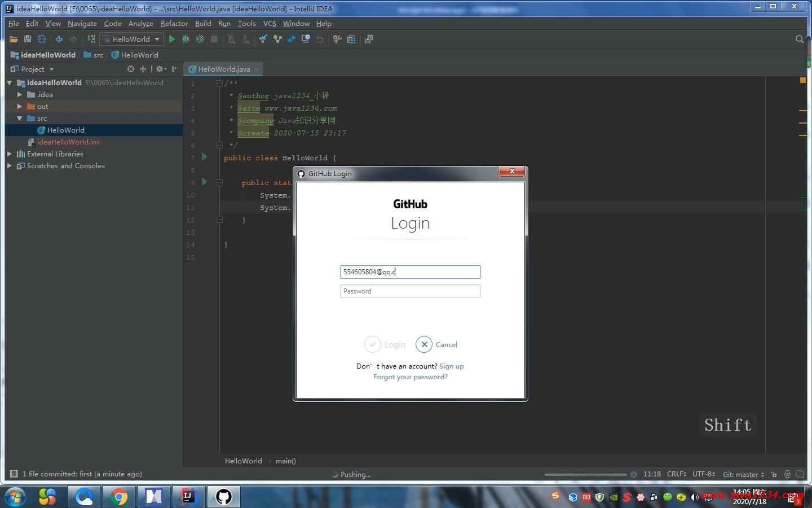The height and width of the screenshot is (508, 812).
Task: Click the Show History clock icon
Action: tap(306, 39)
